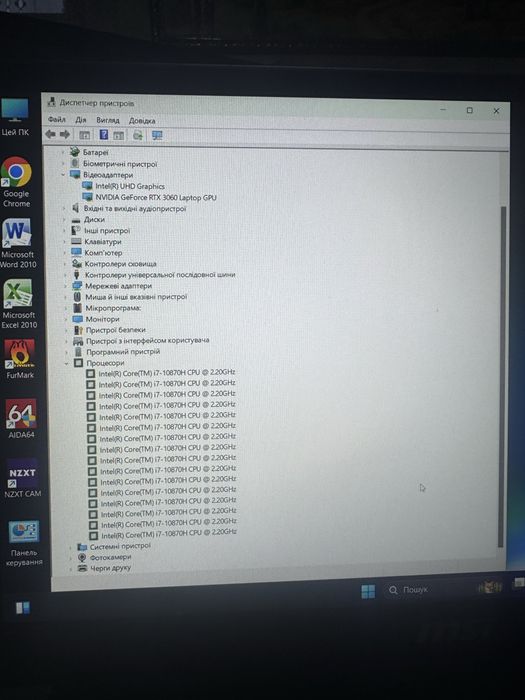
Task: Click the battery icon beside Батареї
Action: coord(75,152)
